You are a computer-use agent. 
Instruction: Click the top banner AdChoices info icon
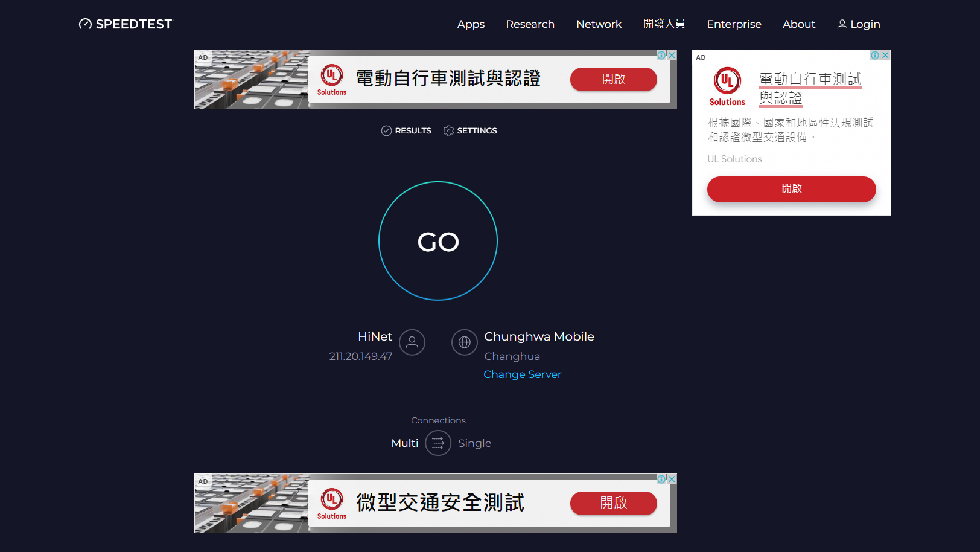pyautogui.click(x=661, y=55)
